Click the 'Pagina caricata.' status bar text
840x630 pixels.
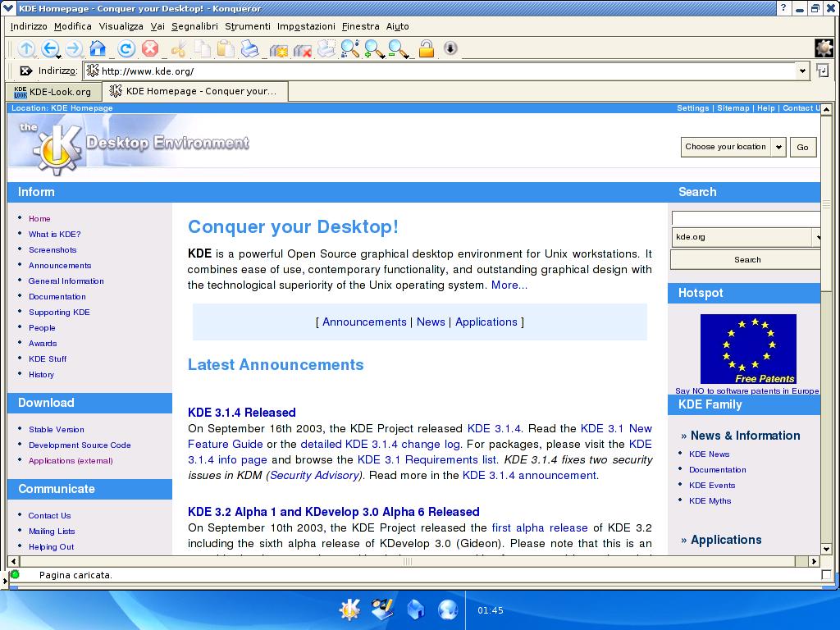coord(75,575)
